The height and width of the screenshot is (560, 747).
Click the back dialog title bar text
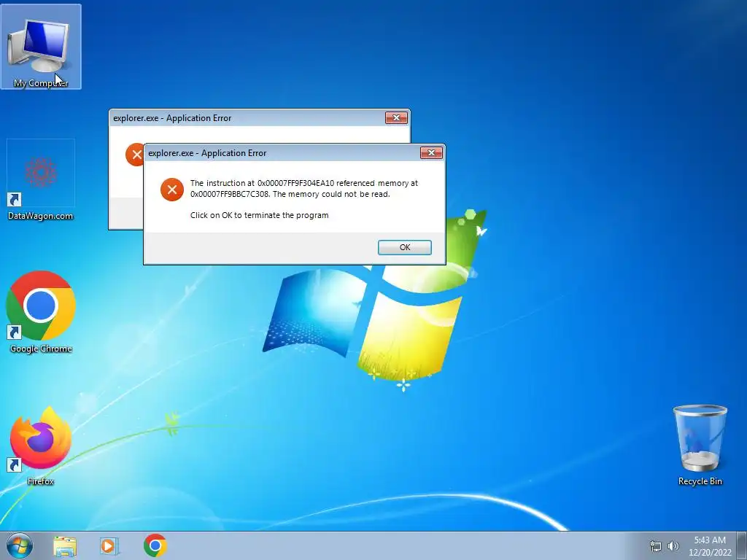172,118
